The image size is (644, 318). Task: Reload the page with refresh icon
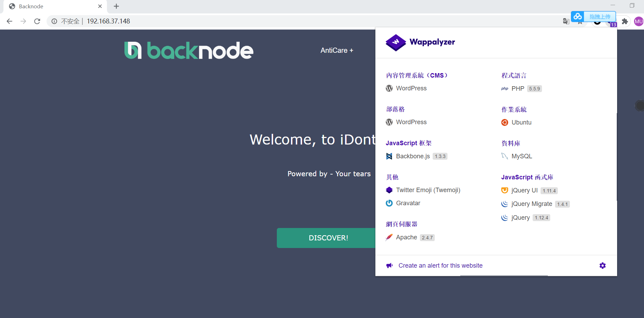click(37, 21)
